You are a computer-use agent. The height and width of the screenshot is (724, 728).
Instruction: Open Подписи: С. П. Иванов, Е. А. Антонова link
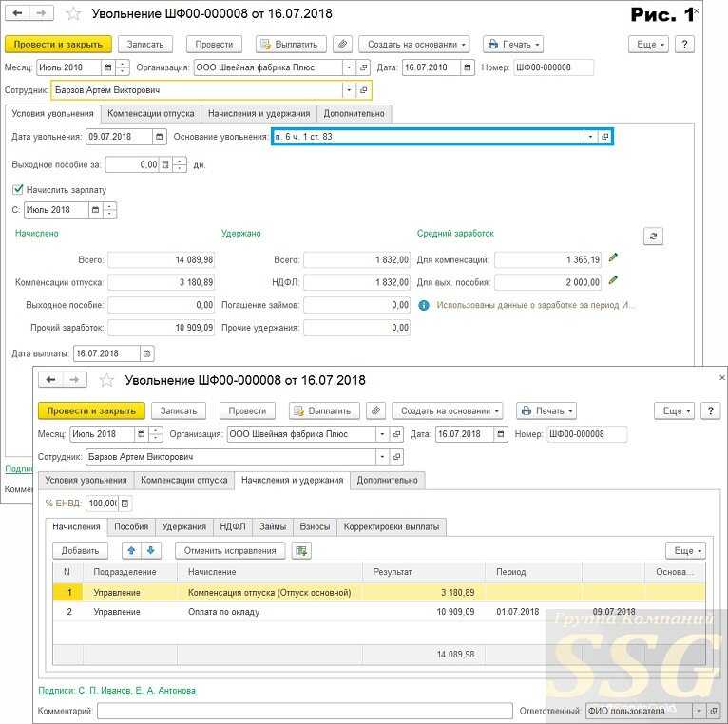117,690
